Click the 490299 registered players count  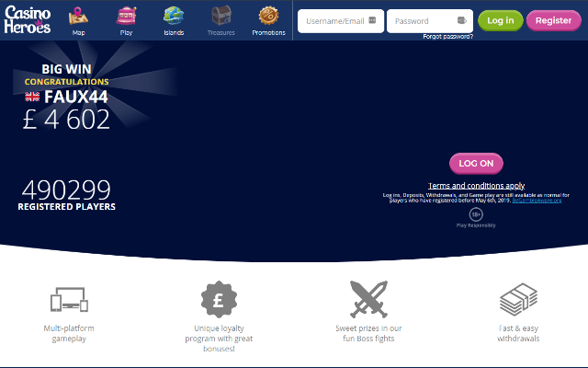[x=66, y=190]
